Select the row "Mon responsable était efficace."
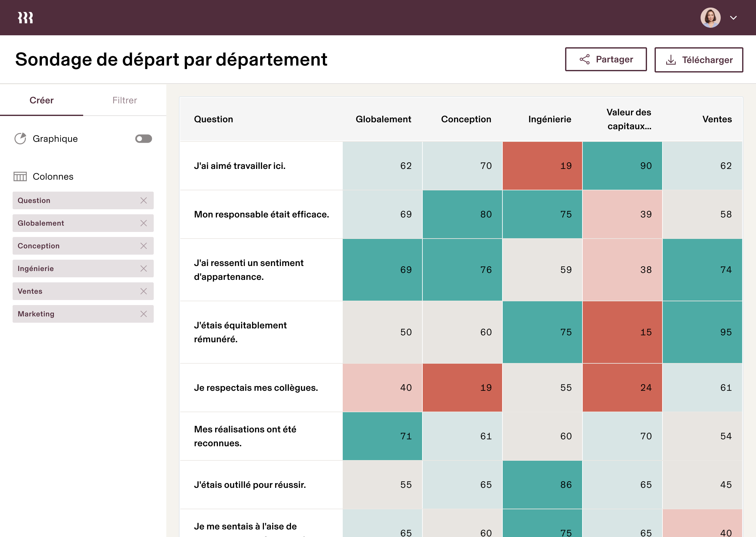 coord(261,214)
